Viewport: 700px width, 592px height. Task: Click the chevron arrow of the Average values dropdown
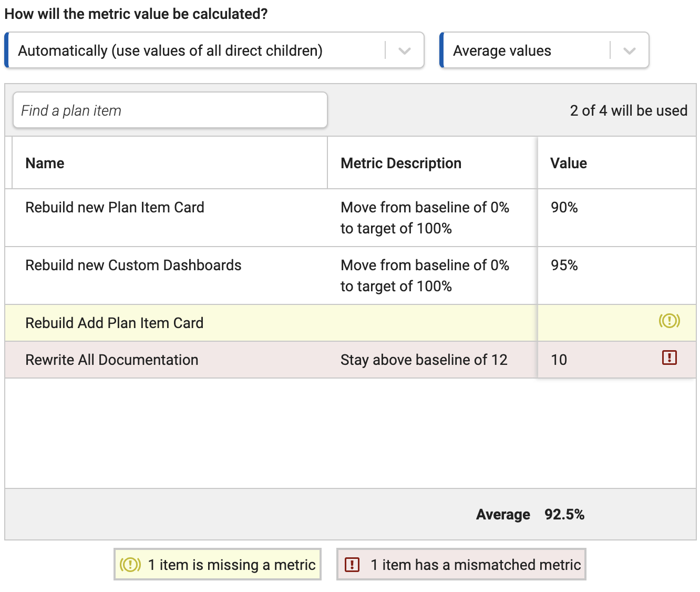pos(629,51)
